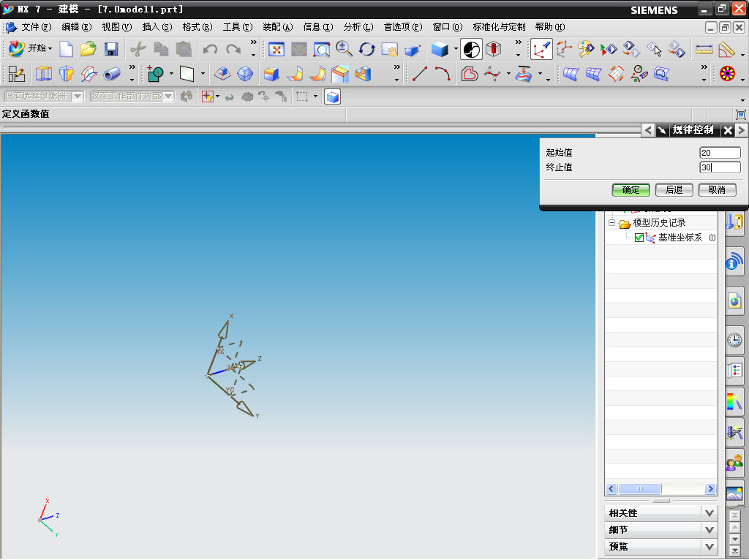The image size is (749, 560).
Task: Click the 确定 button
Action: pos(631,190)
